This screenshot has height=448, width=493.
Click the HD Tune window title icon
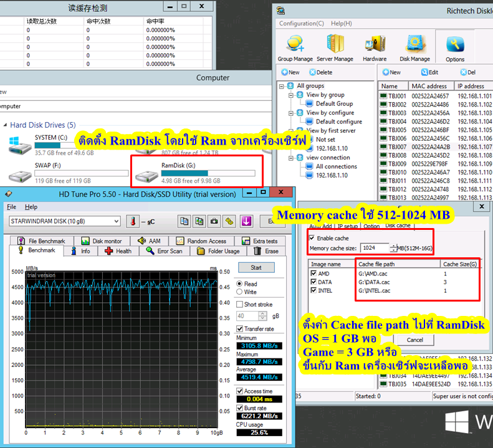tap(9, 194)
